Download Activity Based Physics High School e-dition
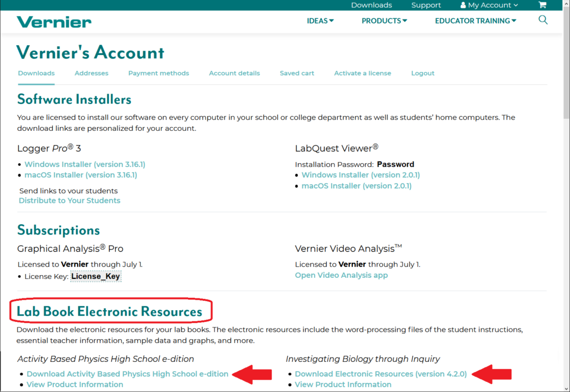Screen dimensions: 570x392 pos(127,374)
